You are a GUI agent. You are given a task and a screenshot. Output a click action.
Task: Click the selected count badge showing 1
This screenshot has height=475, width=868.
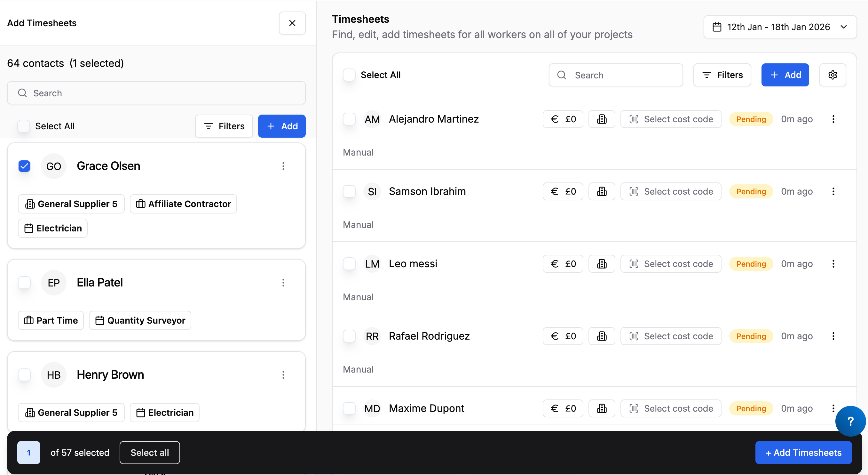click(x=29, y=452)
